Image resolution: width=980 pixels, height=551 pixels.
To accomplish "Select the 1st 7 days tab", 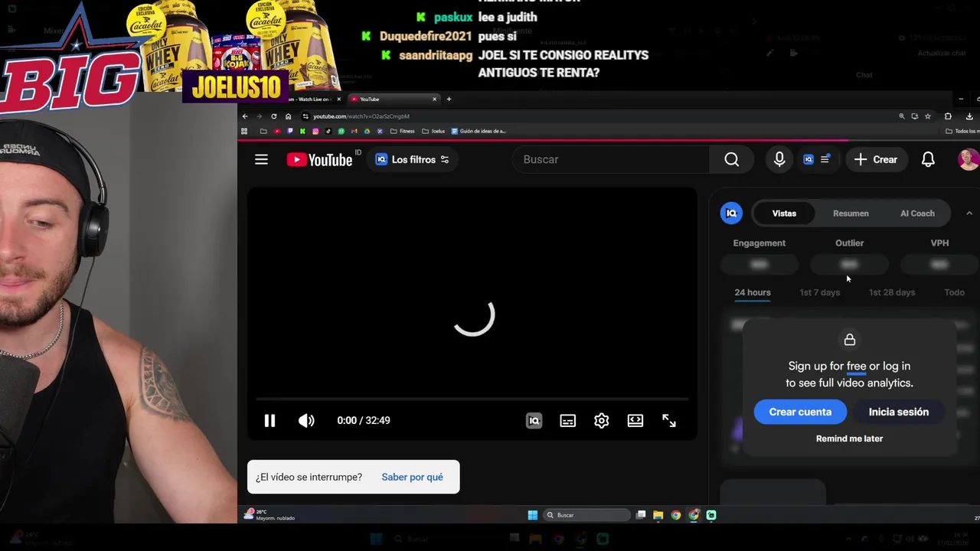I will pyautogui.click(x=819, y=292).
